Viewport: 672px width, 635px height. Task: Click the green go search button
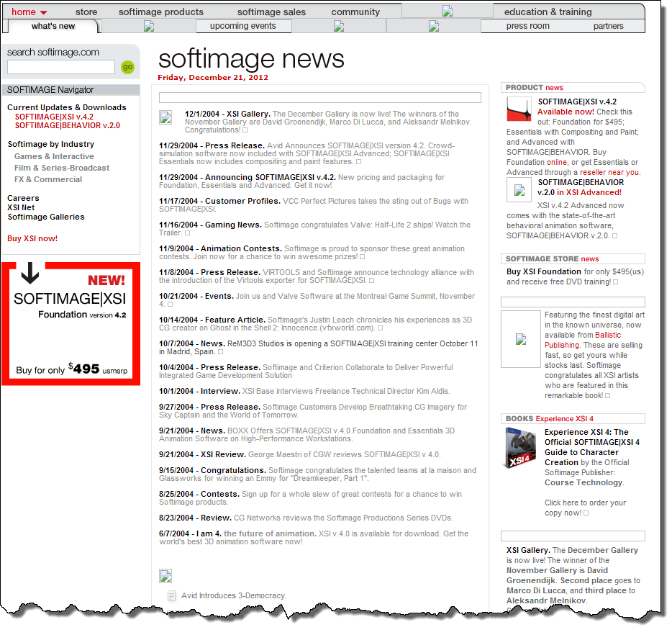[x=128, y=67]
